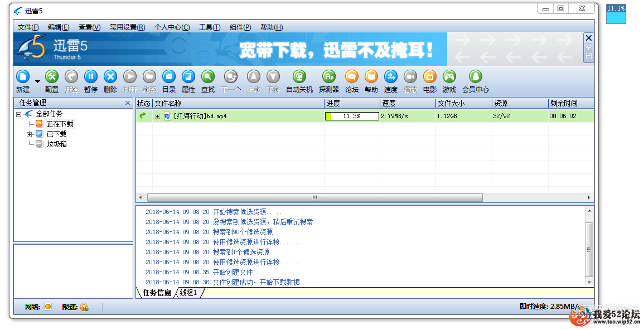Switch to the 线程1 tab
644x330 pixels.
point(188,293)
